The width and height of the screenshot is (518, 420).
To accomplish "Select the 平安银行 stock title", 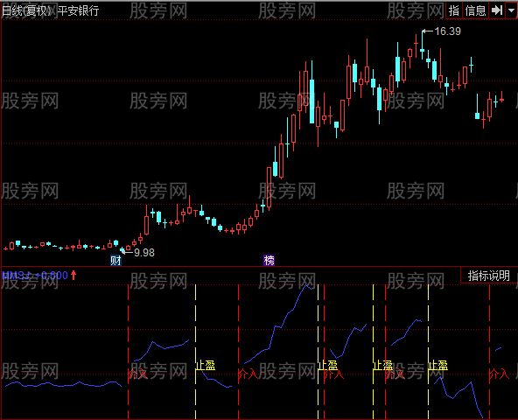I will click(x=78, y=10).
